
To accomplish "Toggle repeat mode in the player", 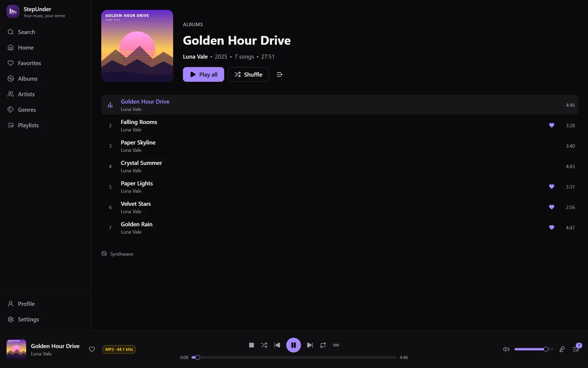I will (323, 345).
